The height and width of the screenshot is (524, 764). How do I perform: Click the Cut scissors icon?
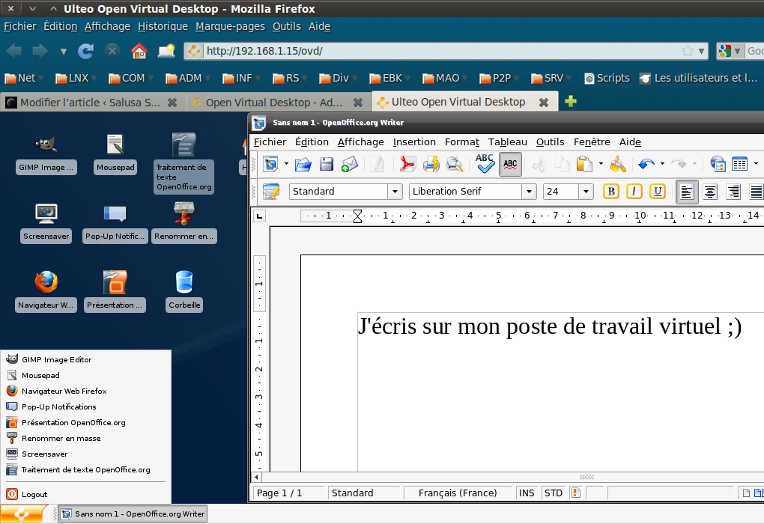538,164
